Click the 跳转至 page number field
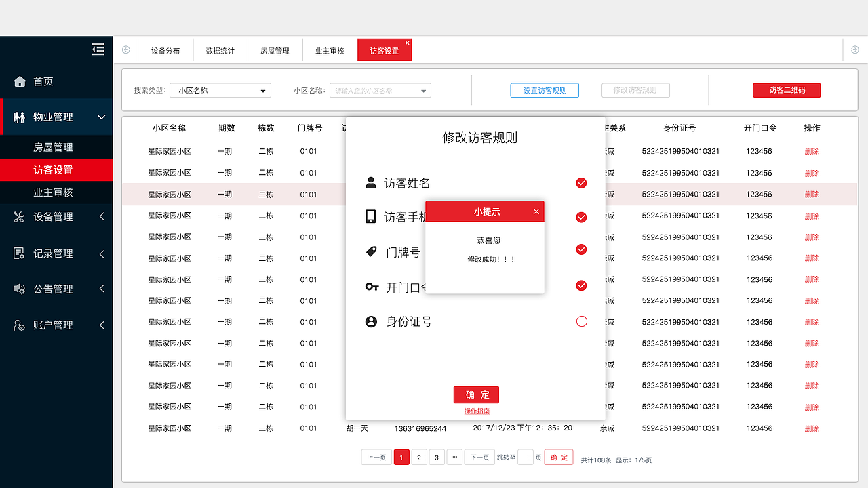Viewport: 868px width, 488px height. coord(525,457)
